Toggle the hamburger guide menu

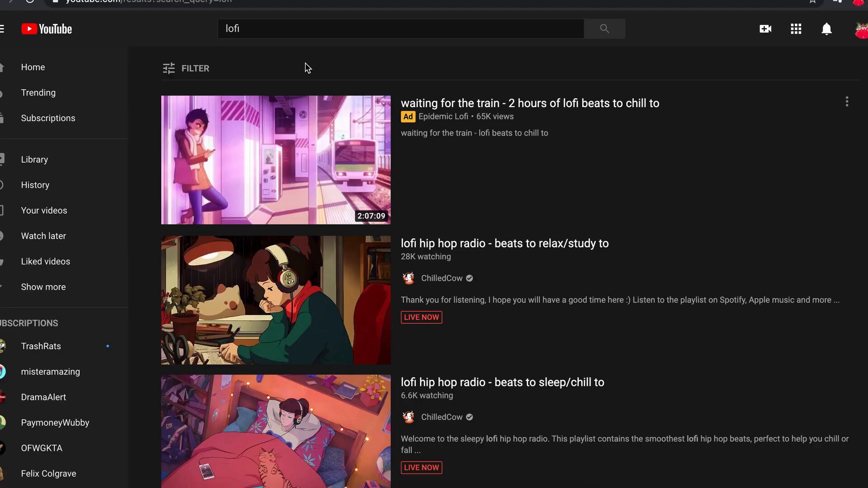2,29
